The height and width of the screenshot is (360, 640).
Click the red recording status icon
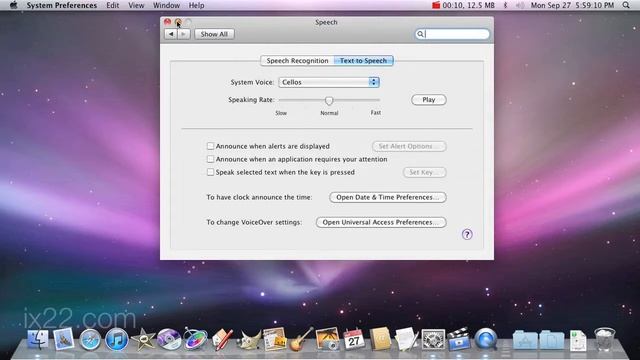click(436, 5)
